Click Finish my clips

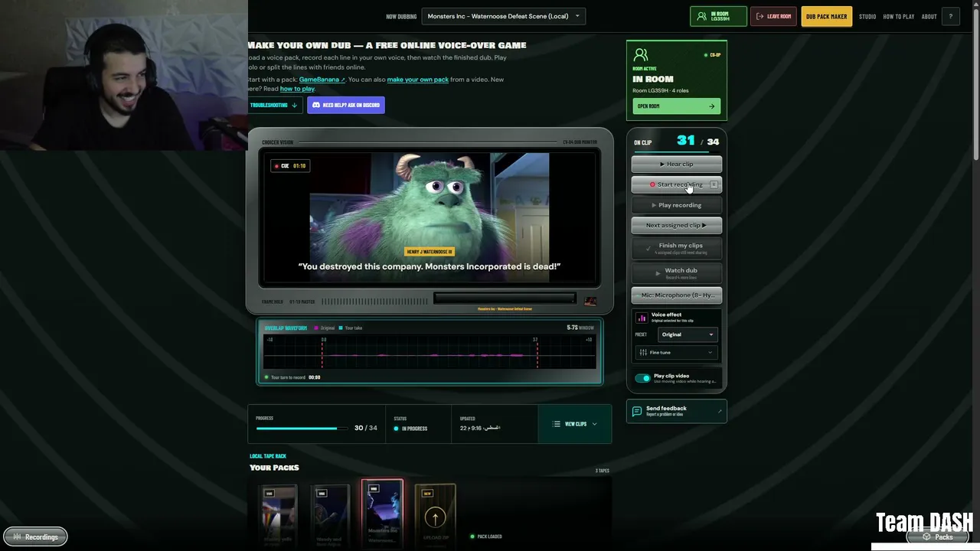[x=677, y=248]
